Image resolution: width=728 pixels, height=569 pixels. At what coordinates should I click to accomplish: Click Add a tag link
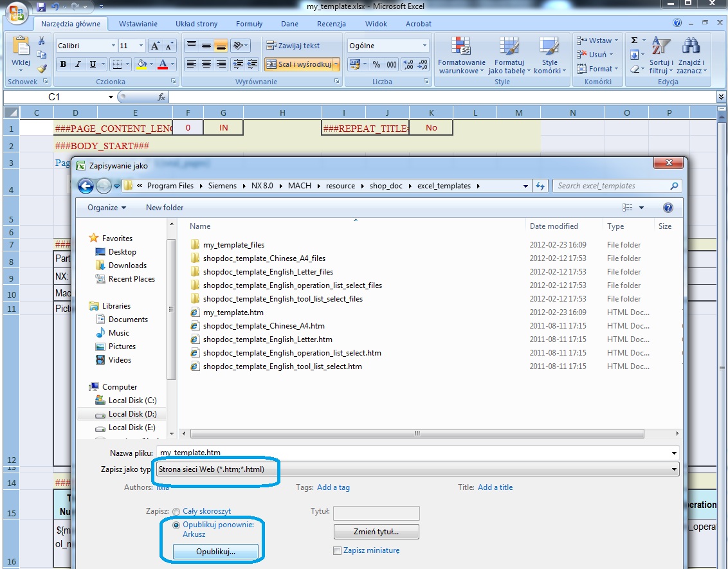(333, 487)
